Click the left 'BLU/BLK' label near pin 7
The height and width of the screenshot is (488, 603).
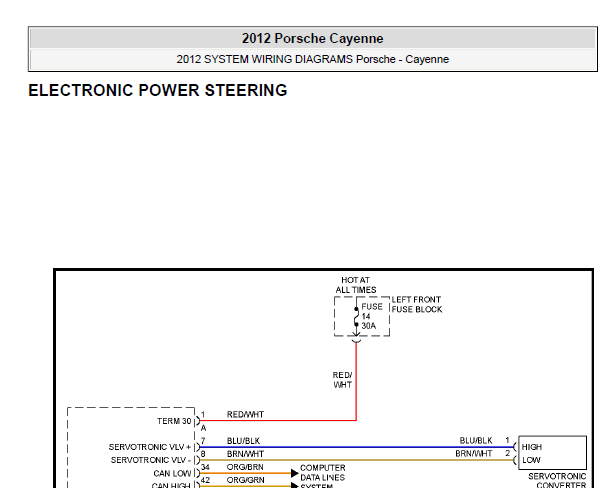pos(243,441)
